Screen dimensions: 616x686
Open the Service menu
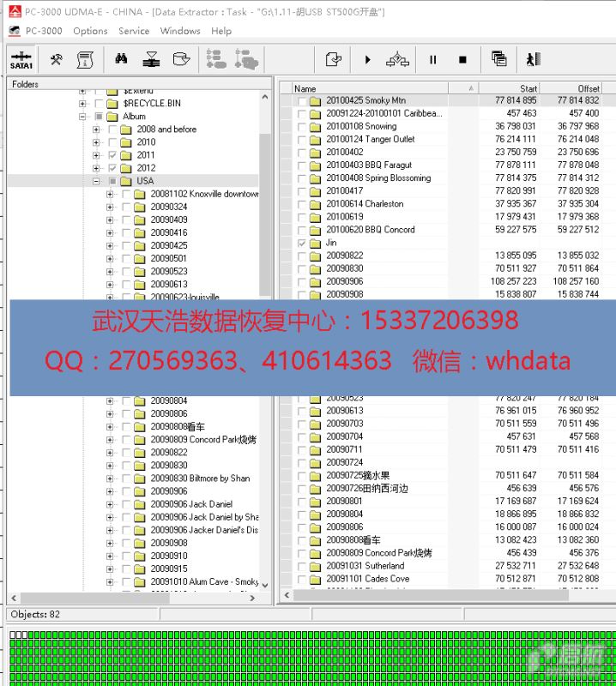(134, 31)
